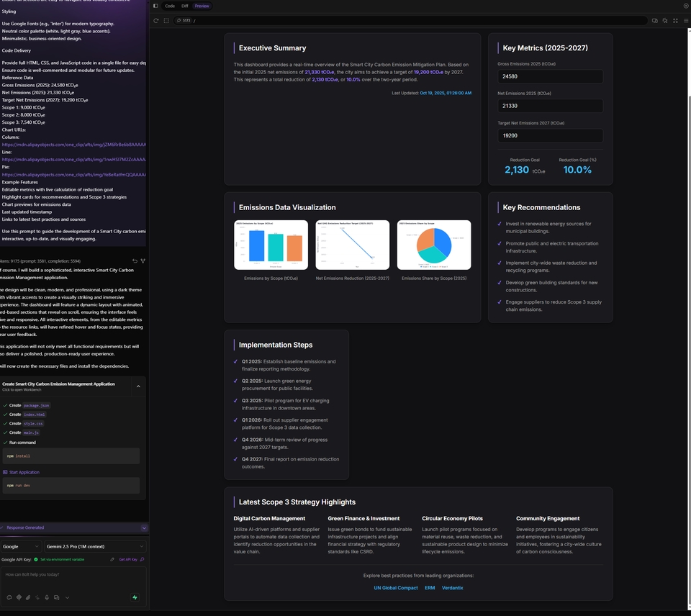Screen dimensions: 691x616
Task: Click the npm run dev command block
Action: [x=71, y=486]
